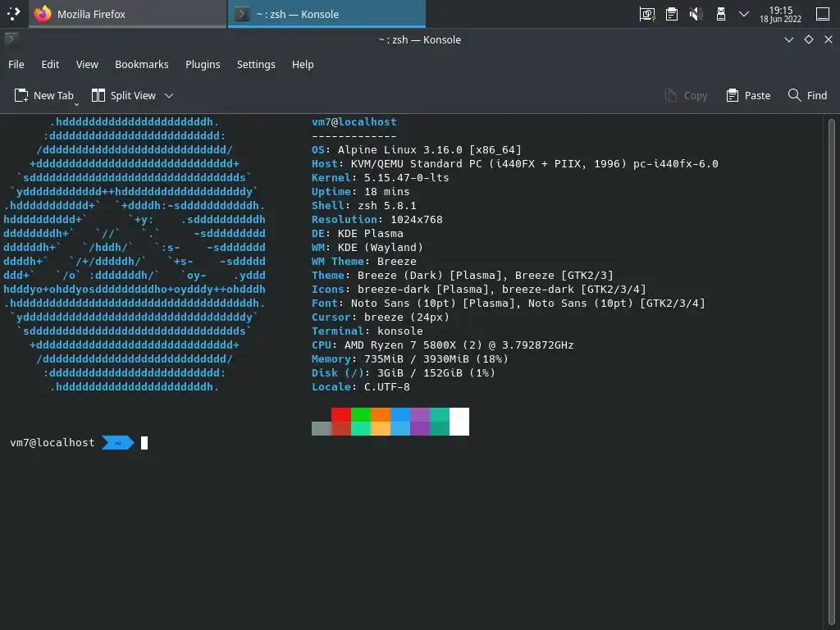Open the clock showing 19:15
Image resolution: width=840 pixels, height=630 pixels.
[x=781, y=14]
